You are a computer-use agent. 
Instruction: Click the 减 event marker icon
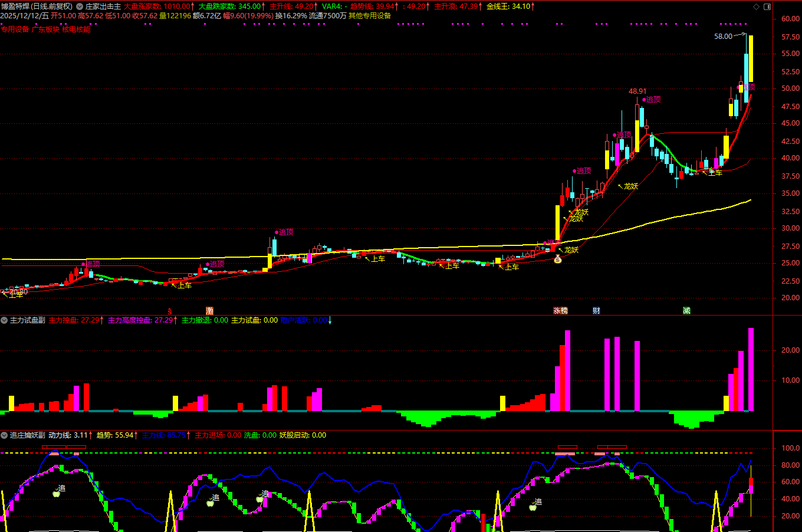[686, 311]
